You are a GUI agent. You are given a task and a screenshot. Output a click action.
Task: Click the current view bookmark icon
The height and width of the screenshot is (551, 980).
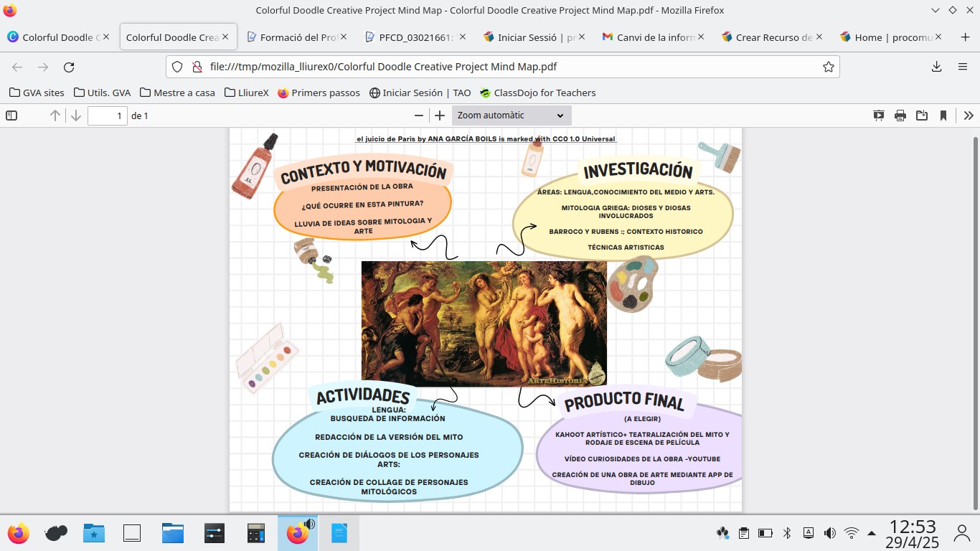943,116
